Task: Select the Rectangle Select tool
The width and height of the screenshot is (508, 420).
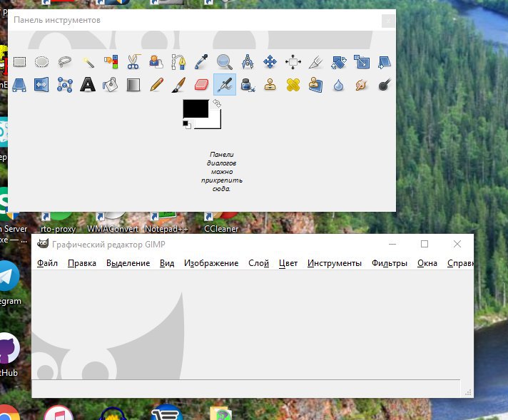Action: click(x=19, y=61)
